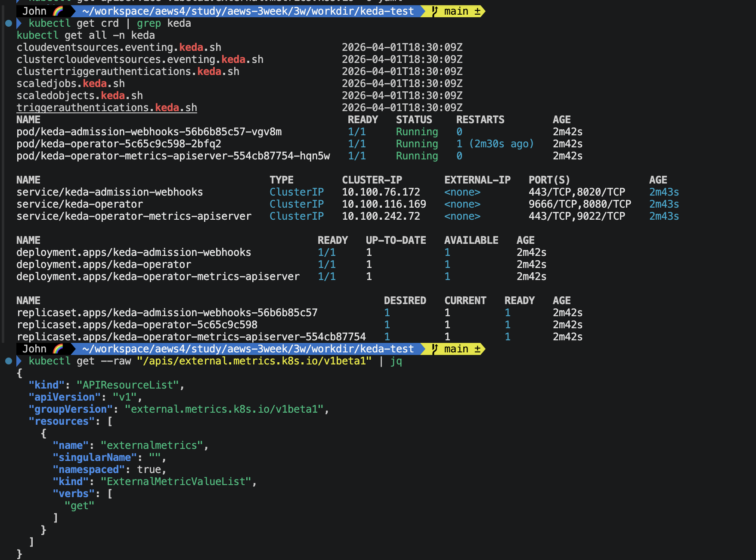
Task: Click 'triggerauthentications.keda.sh' underlined link
Action: coord(107,108)
